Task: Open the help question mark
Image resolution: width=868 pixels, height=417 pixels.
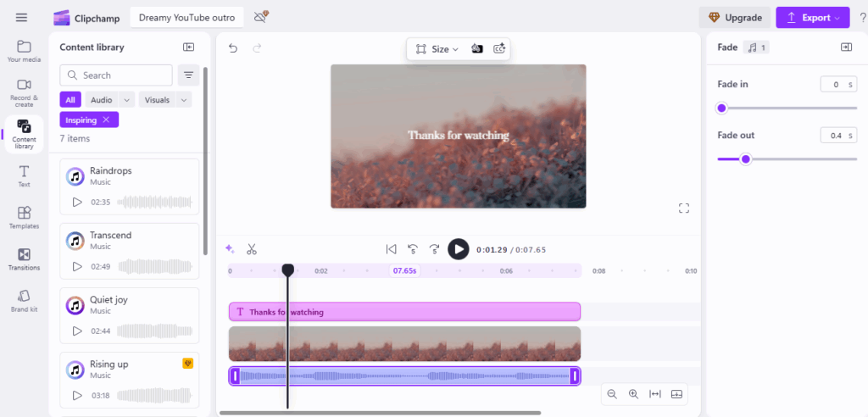Action: [x=862, y=18]
